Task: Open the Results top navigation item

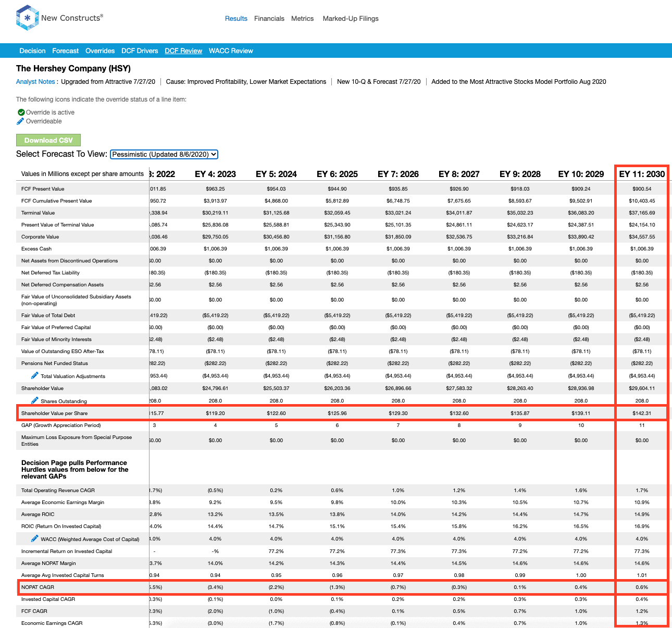Action: [236, 18]
